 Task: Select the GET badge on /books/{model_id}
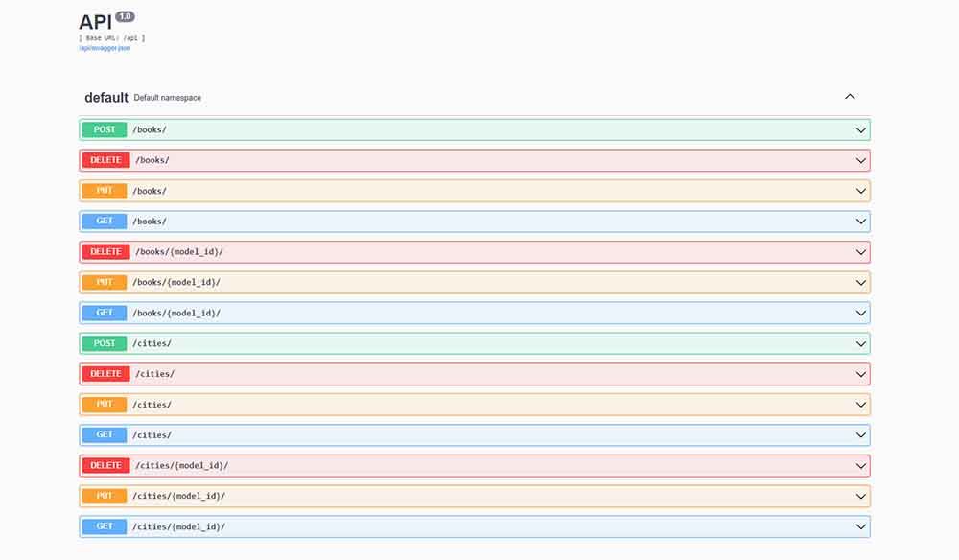104,313
